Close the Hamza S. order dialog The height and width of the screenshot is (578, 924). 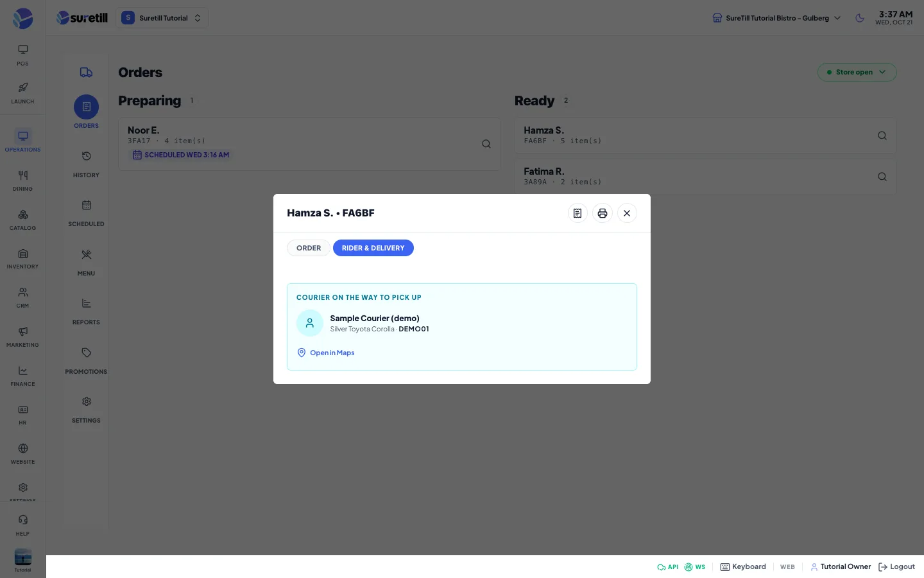627,213
